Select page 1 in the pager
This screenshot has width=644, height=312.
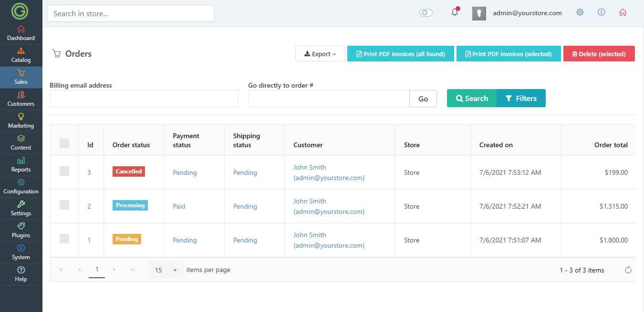[x=97, y=270]
